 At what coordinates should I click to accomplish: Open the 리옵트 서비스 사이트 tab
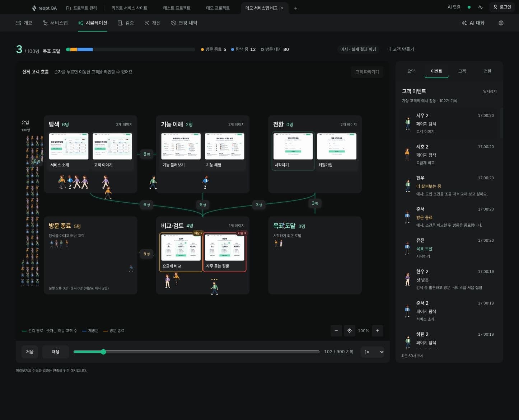coord(129,8)
